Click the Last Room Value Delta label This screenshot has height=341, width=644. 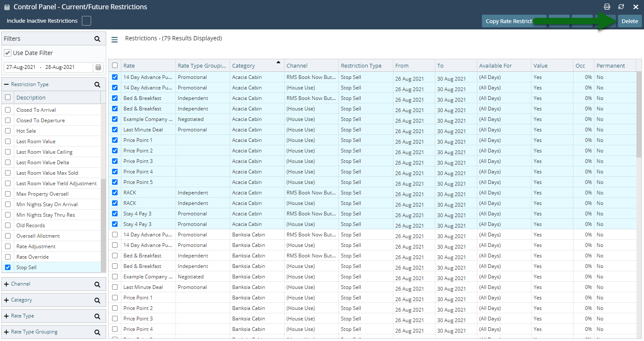43,162
